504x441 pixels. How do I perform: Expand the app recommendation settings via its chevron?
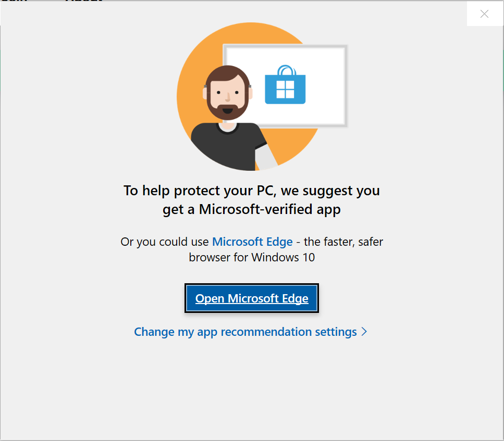pos(364,332)
